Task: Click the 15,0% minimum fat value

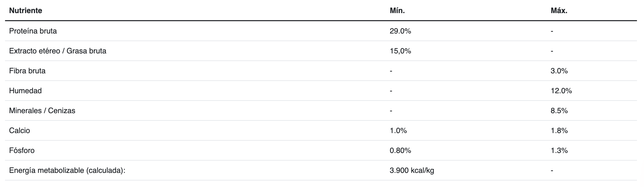Action: [x=400, y=51]
